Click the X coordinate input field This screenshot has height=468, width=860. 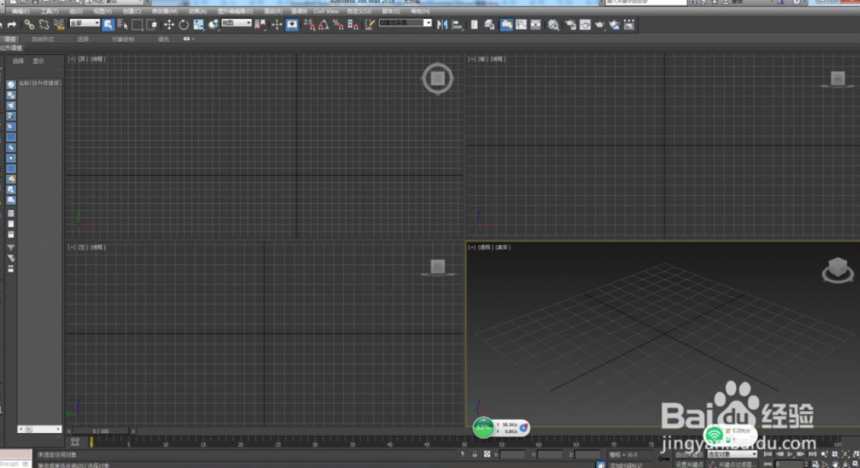[x=513, y=455]
